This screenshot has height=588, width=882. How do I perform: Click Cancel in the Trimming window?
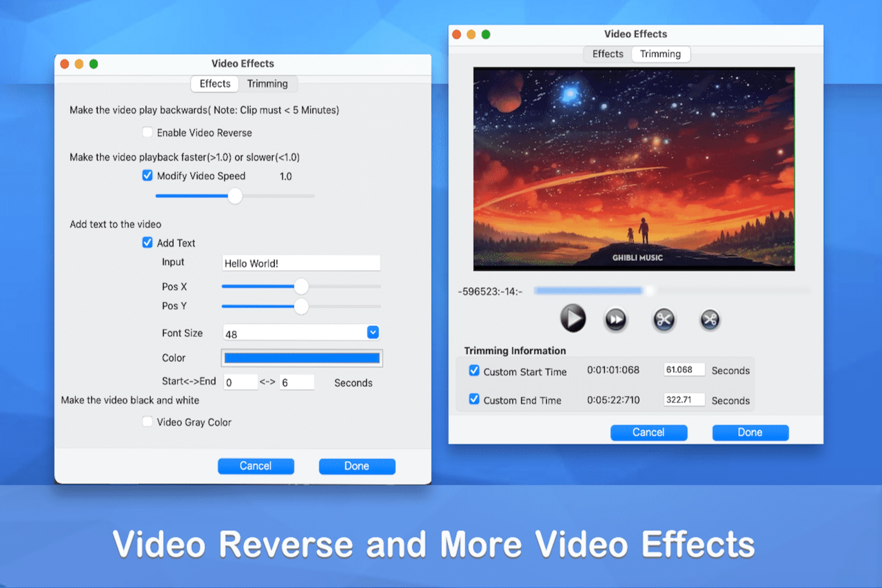tap(649, 433)
